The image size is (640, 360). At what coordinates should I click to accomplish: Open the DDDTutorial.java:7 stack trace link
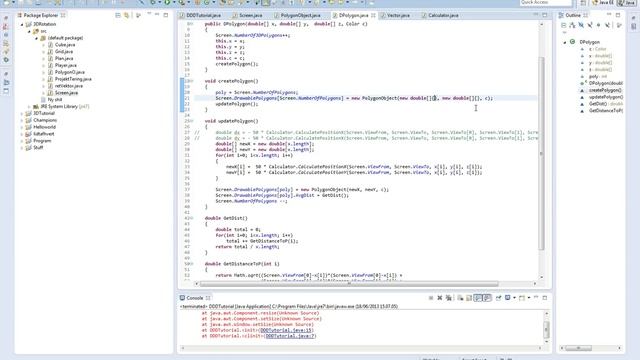coord(290,336)
